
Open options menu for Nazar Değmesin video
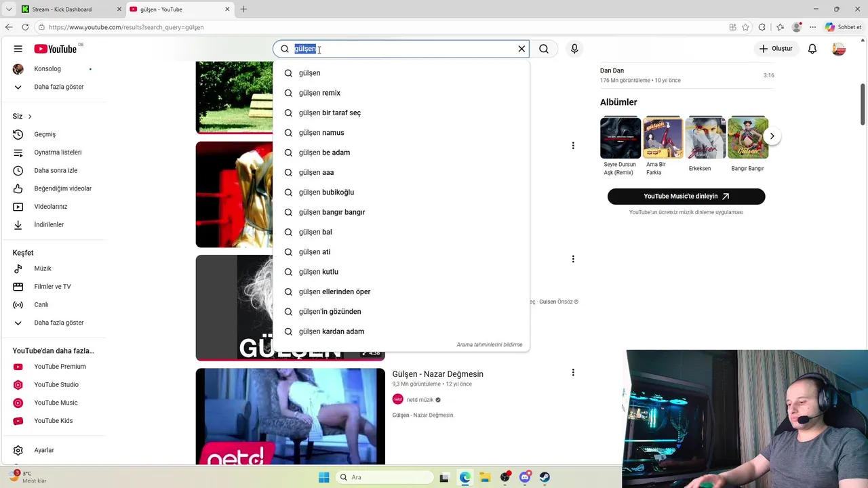[573, 372]
